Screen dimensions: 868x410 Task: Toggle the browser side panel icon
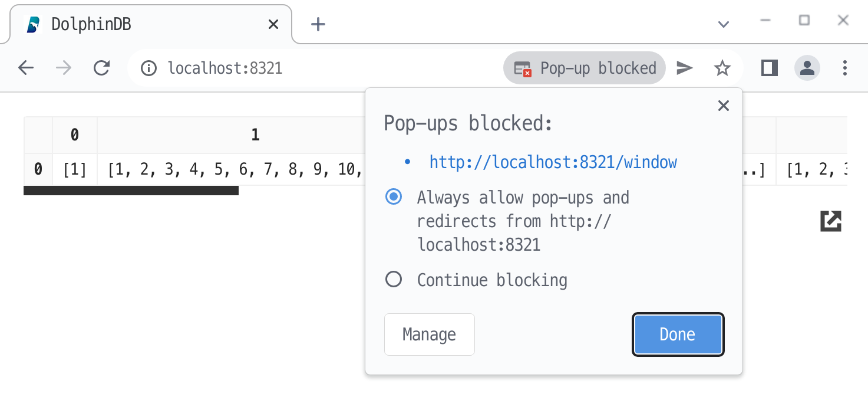click(769, 68)
